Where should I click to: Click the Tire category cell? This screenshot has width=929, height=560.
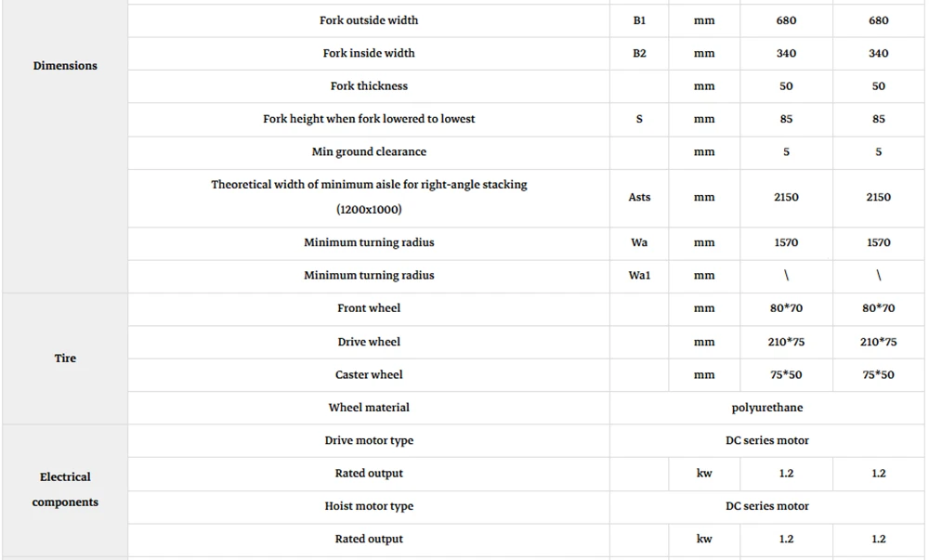(65, 358)
